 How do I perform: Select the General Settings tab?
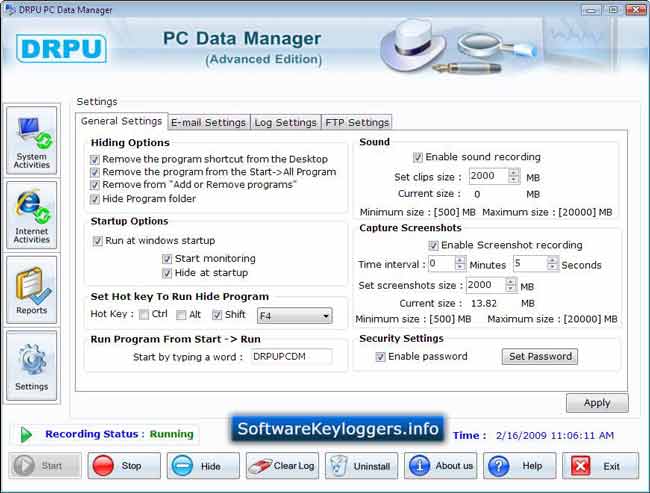pyautogui.click(x=121, y=121)
